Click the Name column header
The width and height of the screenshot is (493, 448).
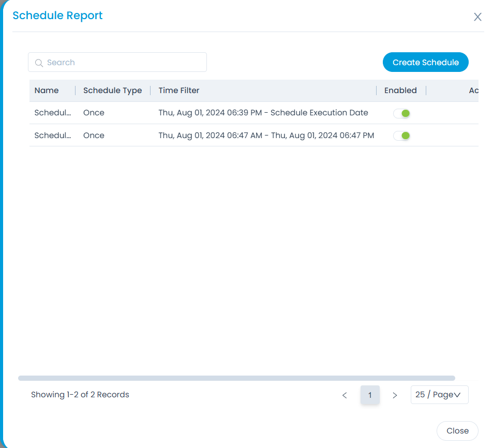46,90
